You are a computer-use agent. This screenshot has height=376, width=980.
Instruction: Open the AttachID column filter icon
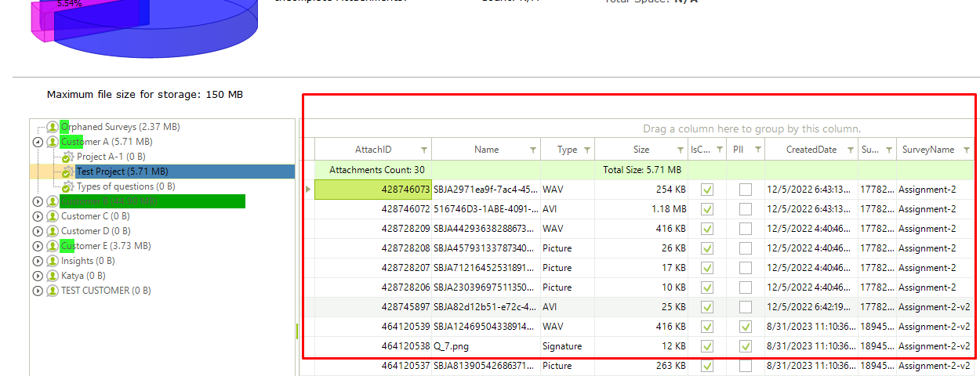click(424, 150)
